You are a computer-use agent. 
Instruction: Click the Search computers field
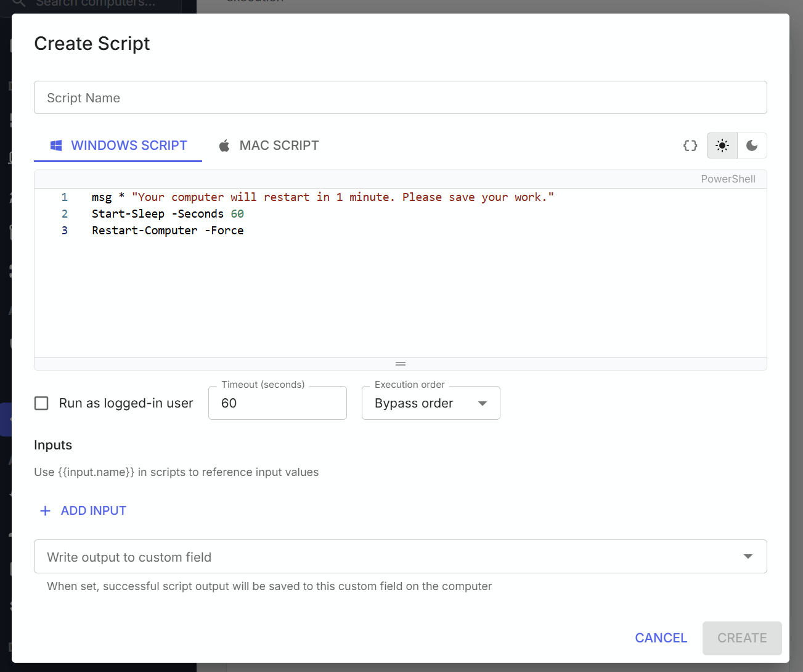tap(92, 3)
